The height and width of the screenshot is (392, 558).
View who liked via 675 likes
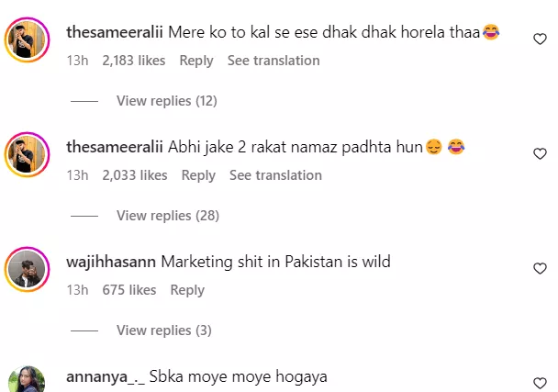point(129,290)
